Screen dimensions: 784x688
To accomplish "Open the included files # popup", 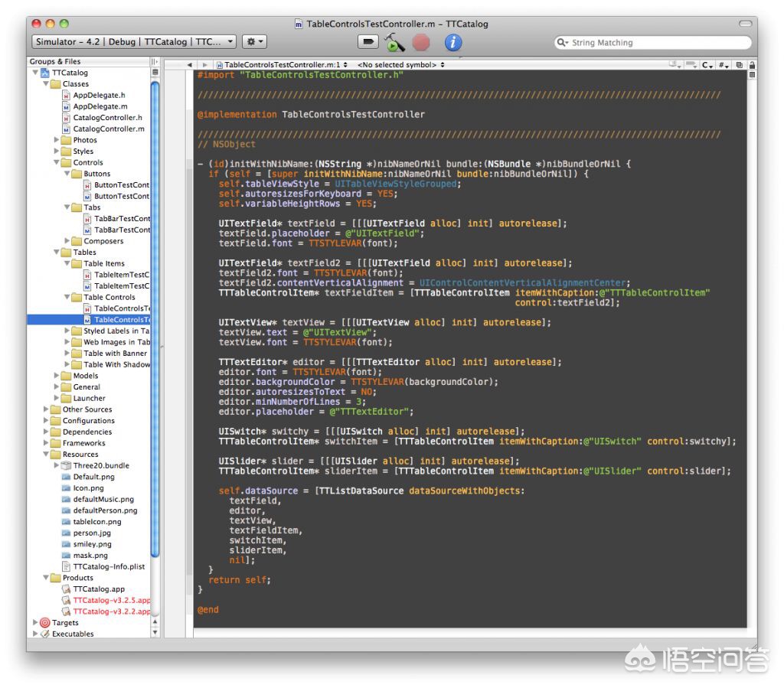I will click(x=724, y=65).
